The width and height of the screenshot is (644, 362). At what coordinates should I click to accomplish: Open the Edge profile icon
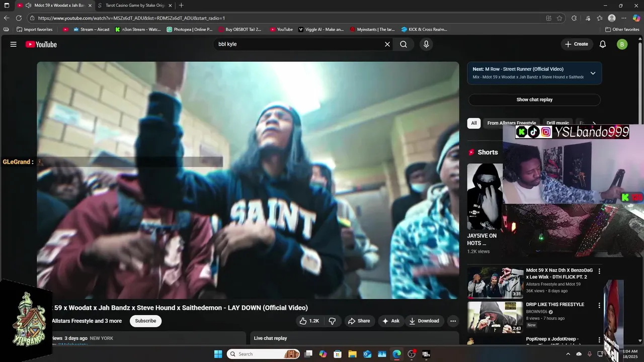pyautogui.click(x=612, y=18)
